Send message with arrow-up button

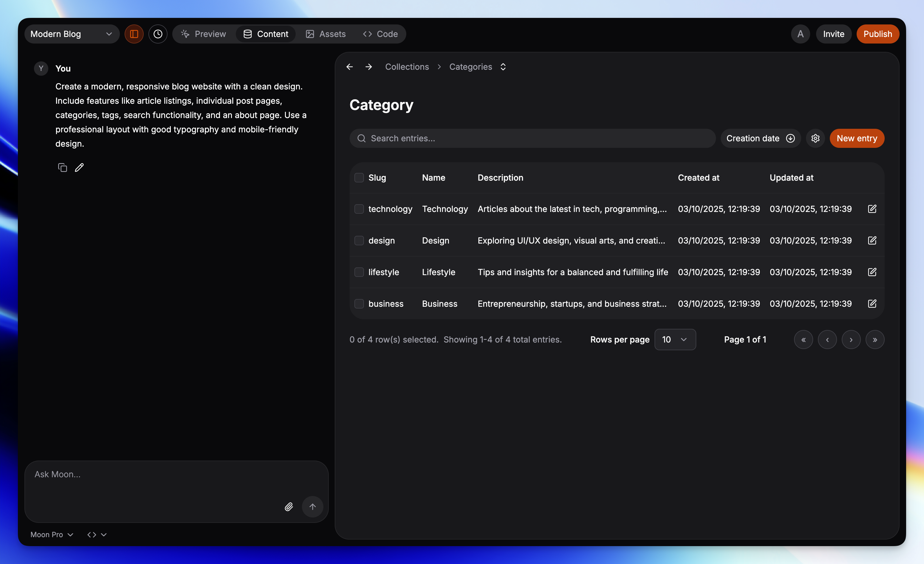point(312,507)
